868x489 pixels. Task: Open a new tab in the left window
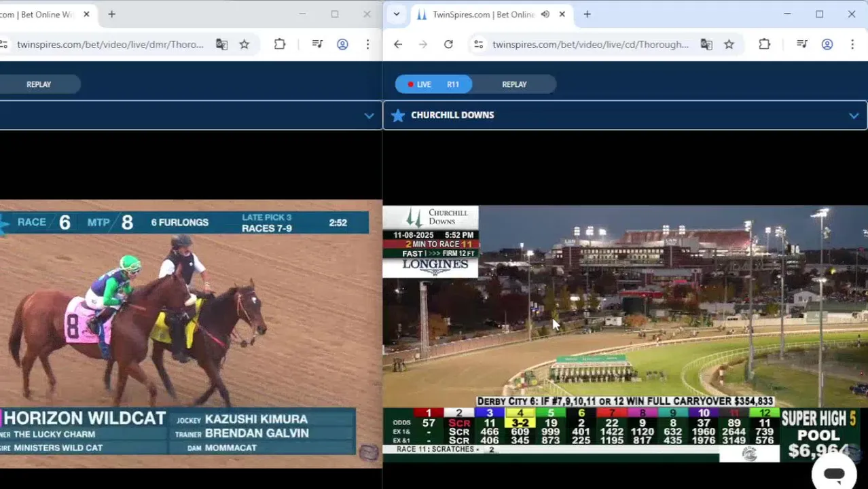click(111, 14)
